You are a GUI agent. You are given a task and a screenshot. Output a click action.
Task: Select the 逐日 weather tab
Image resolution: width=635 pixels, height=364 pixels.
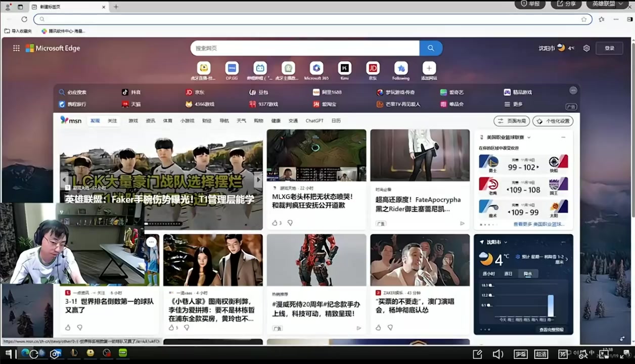(x=508, y=274)
